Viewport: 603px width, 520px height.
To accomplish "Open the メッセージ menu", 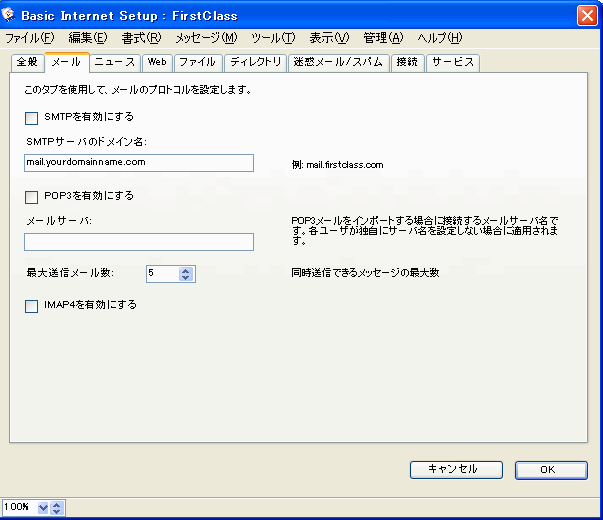I will (206, 38).
